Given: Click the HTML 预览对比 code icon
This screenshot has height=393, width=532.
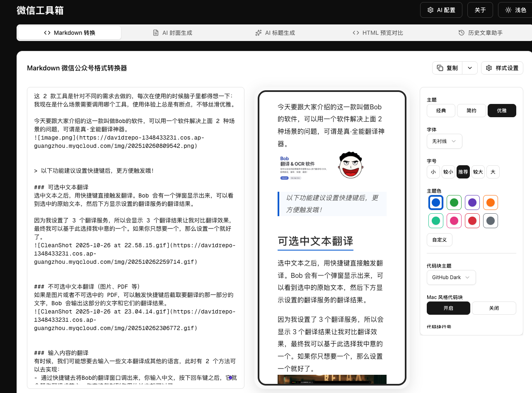Looking at the screenshot, I should (356, 32).
